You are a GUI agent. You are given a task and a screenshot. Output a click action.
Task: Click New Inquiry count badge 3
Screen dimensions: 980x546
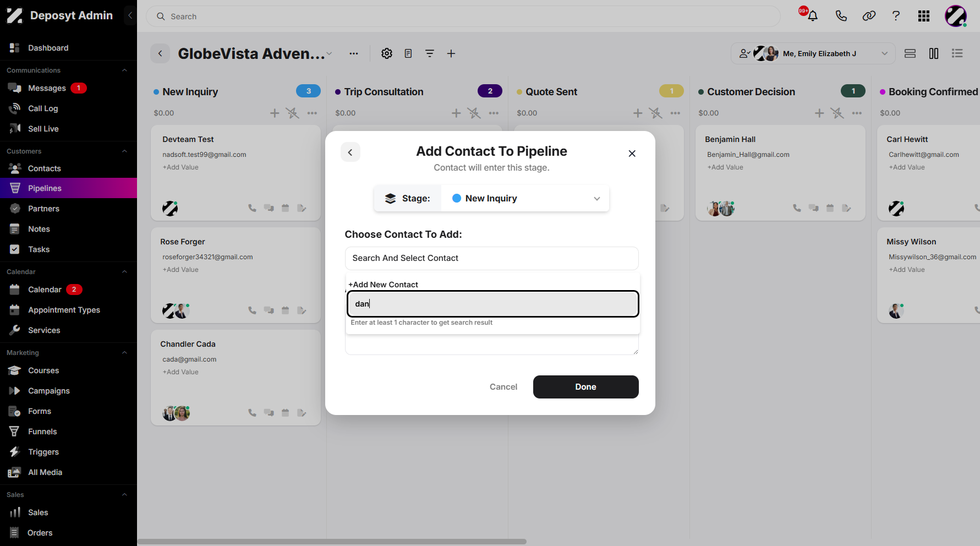pos(309,91)
